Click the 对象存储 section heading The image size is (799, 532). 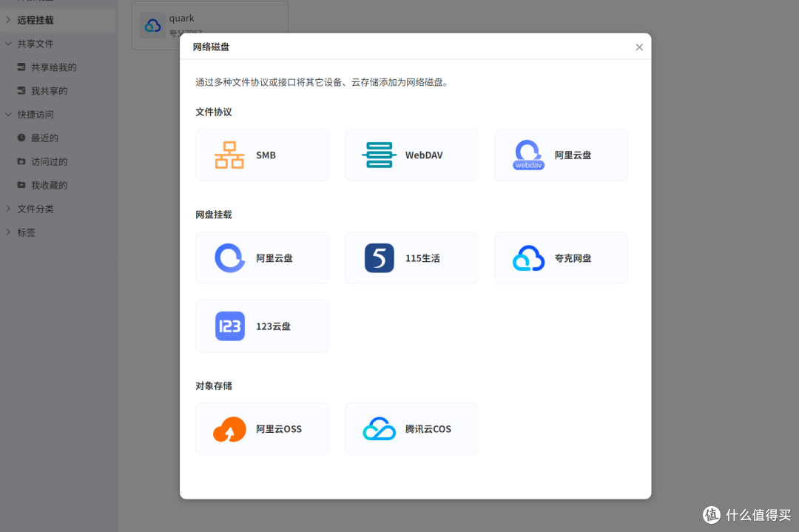tap(214, 385)
